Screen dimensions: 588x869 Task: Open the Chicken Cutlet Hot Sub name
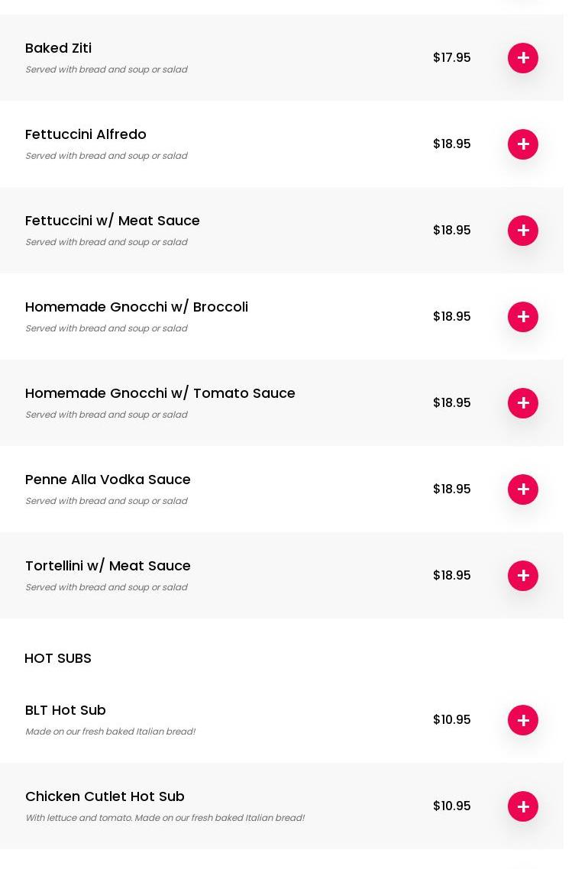(105, 796)
